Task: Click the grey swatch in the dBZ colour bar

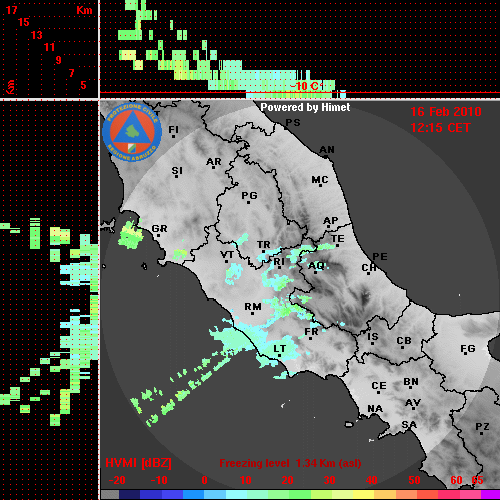Action: (x=110, y=494)
